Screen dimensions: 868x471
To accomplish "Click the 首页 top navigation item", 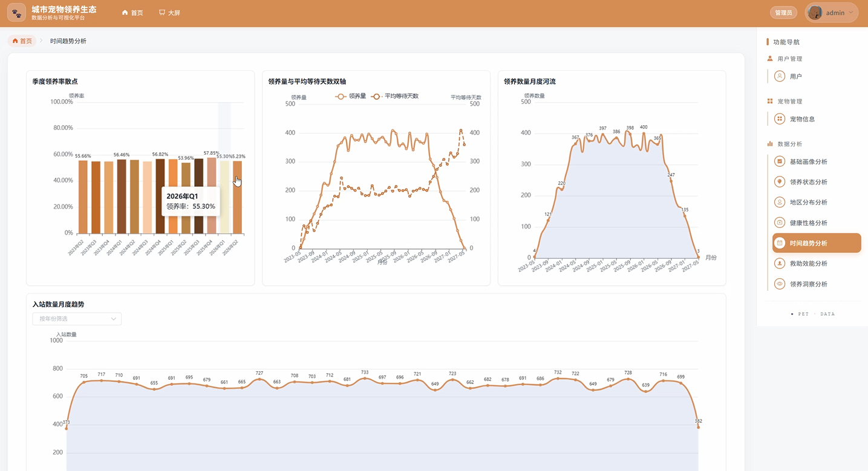I will (x=132, y=13).
